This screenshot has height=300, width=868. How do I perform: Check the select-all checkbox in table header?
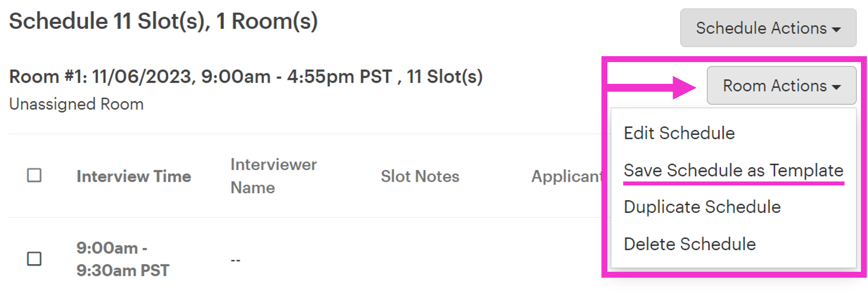point(34,176)
